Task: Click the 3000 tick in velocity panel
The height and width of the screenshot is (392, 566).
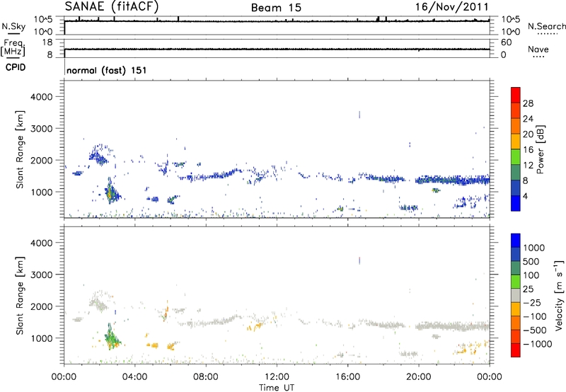Action: 41,275
